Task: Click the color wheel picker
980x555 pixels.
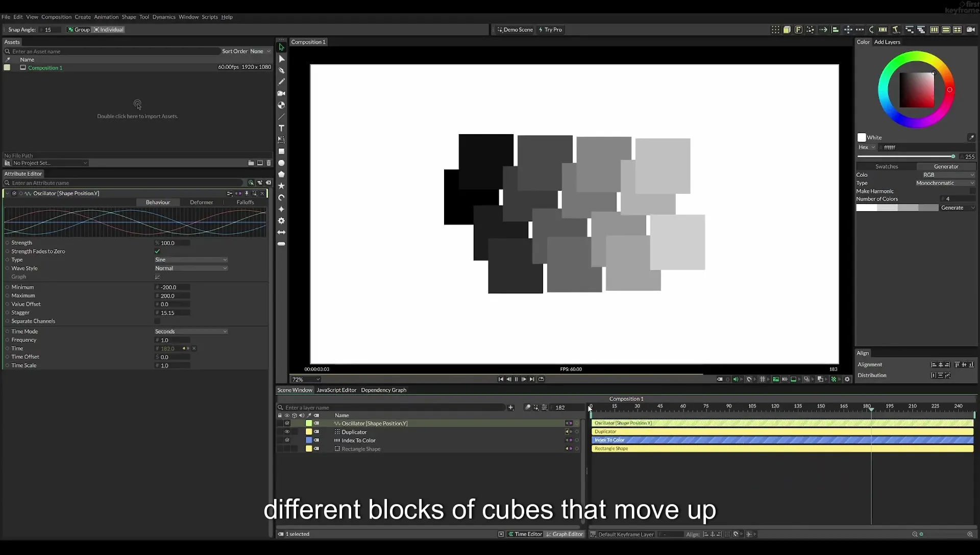Action: [x=916, y=90]
